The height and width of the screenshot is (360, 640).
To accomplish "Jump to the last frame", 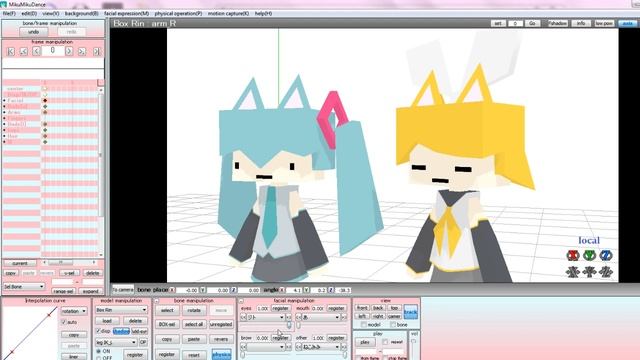I will 96,51.
